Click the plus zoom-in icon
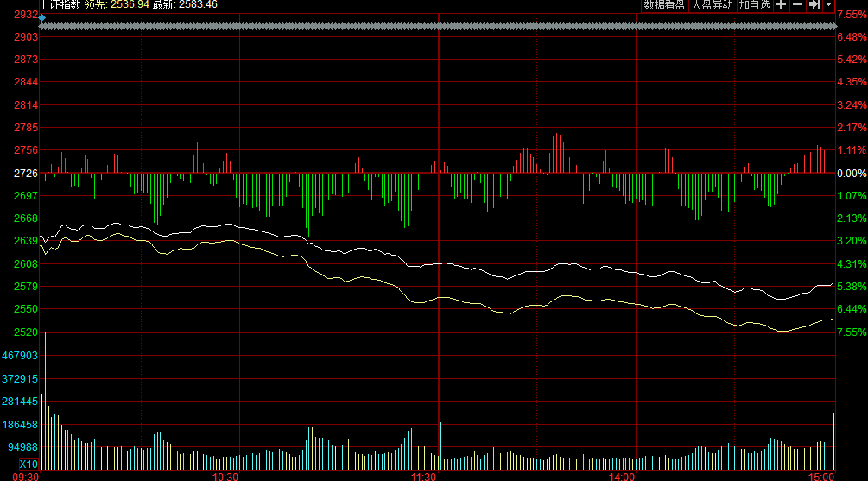868x481 pixels. pyautogui.click(x=781, y=4)
